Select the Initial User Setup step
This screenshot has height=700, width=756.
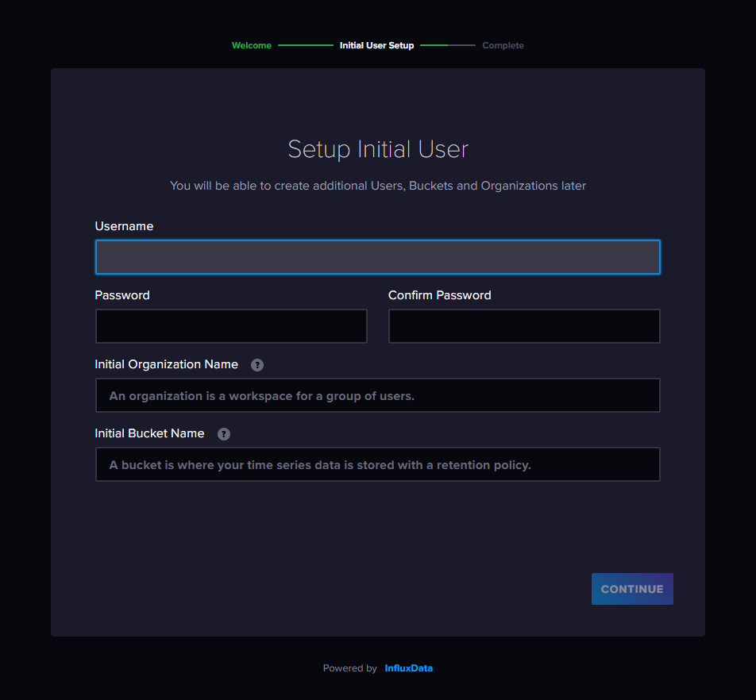coord(376,45)
